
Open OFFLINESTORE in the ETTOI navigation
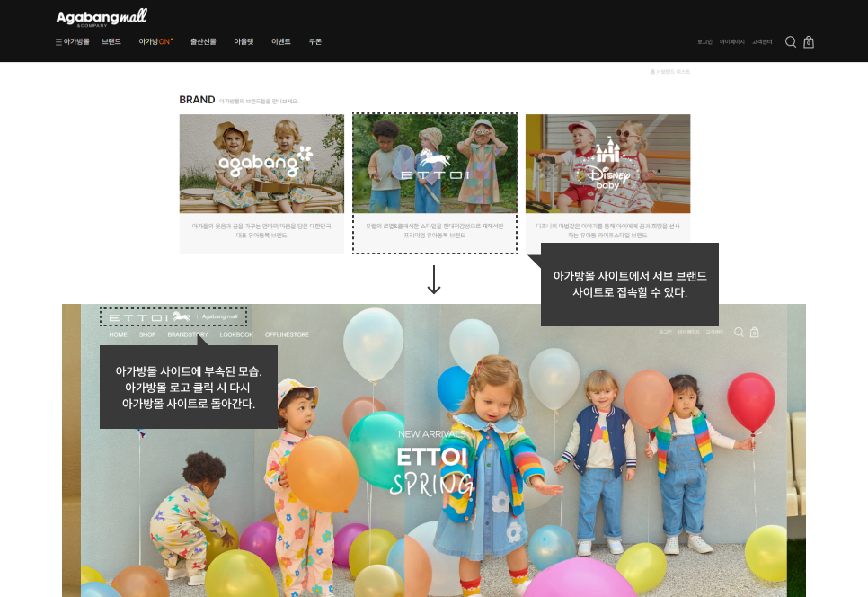287,334
